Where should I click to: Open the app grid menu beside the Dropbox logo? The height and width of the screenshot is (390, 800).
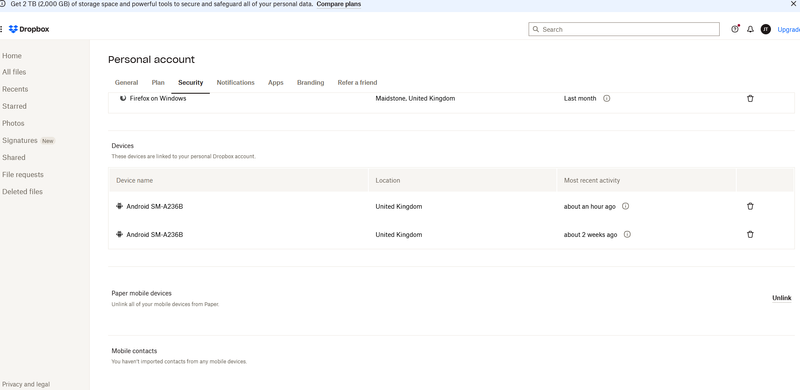tap(1, 29)
